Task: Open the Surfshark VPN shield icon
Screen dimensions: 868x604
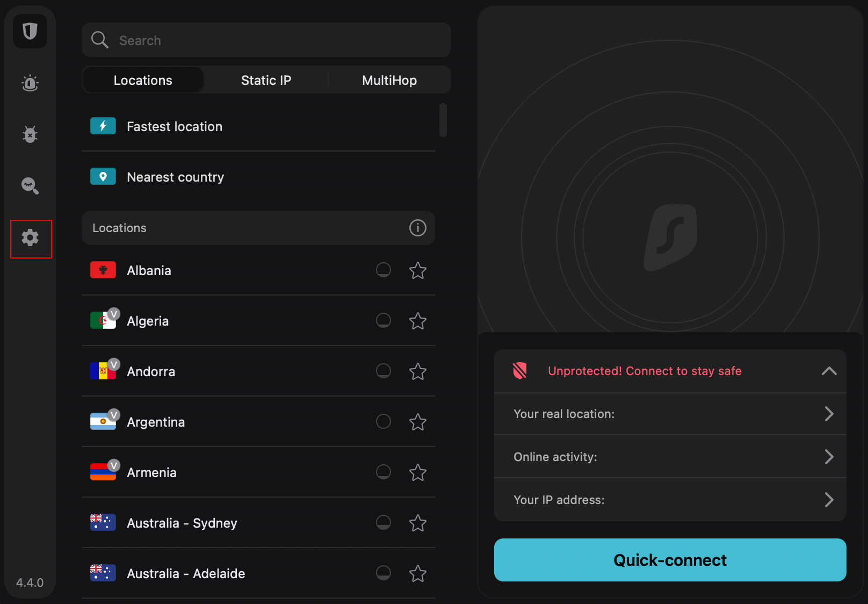Action: pyautogui.click(x=30, y=32)
